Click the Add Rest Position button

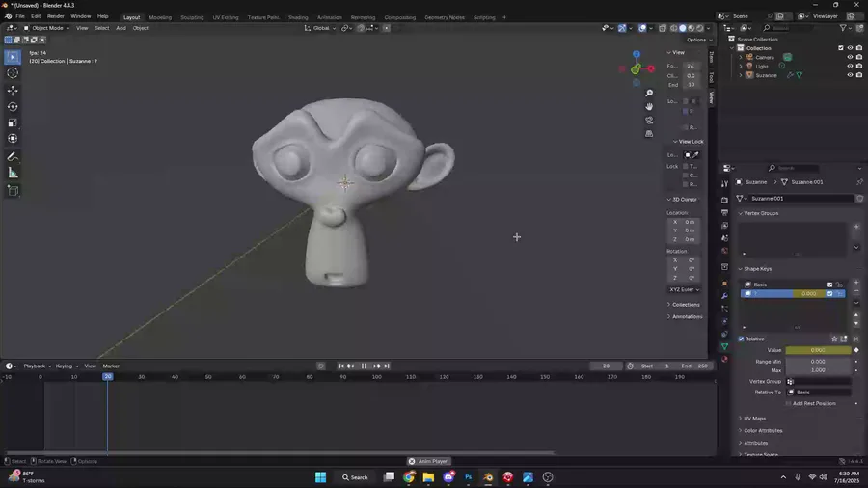pos(810,403)
